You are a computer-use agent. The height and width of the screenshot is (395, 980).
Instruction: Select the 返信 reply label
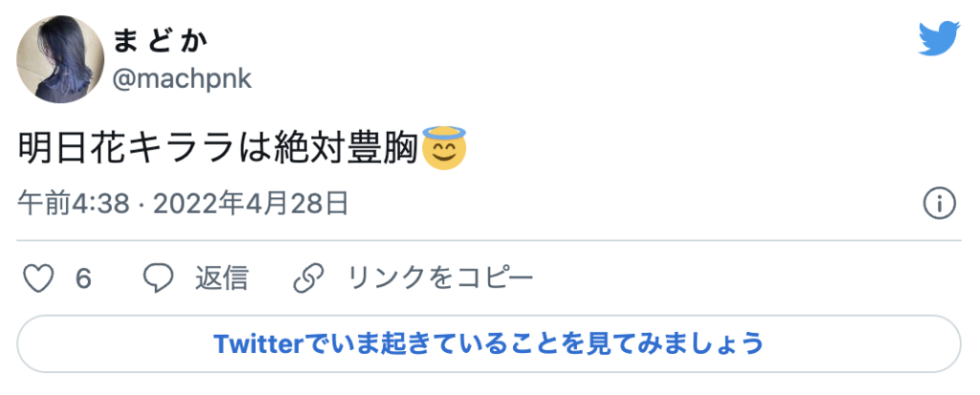[222, 278]
